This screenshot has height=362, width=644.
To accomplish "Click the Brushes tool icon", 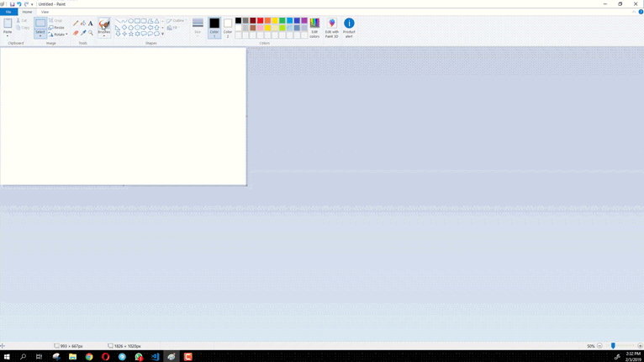I will coord(104,24).
